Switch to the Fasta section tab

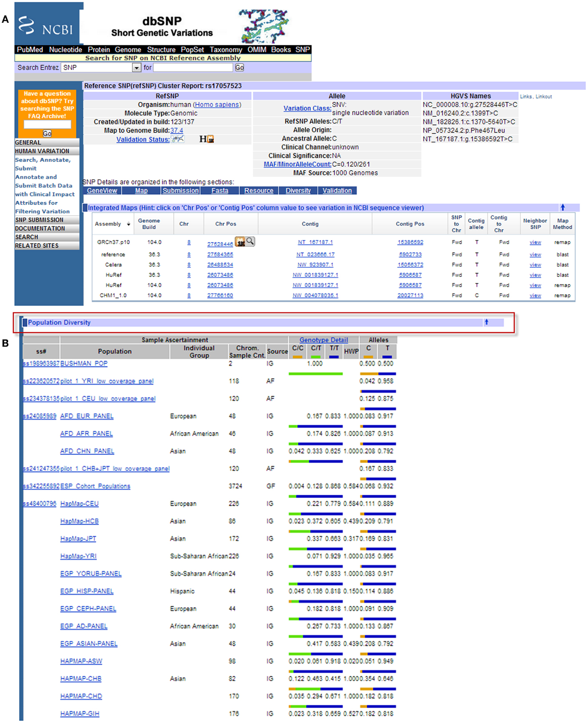(x=220, y=190)
